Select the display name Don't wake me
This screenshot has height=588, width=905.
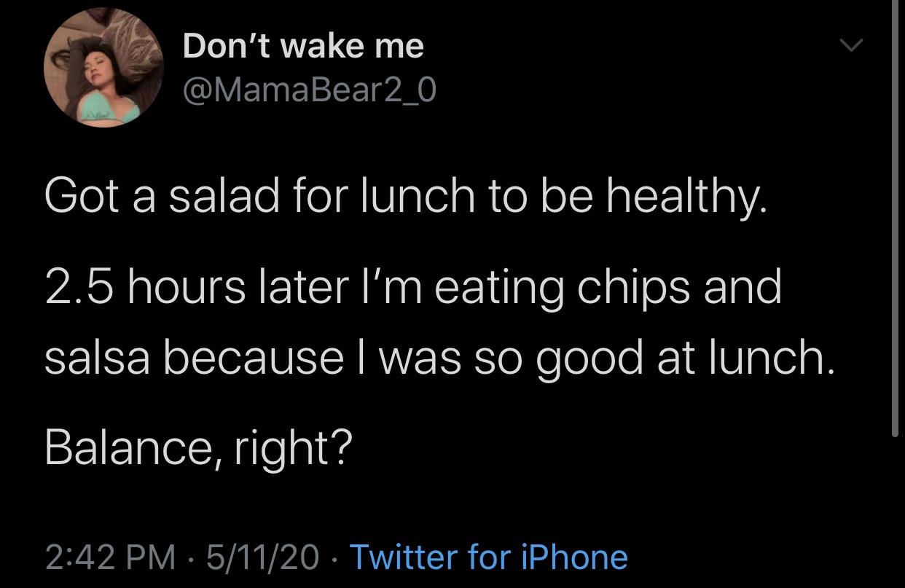(x=302, y=45)
